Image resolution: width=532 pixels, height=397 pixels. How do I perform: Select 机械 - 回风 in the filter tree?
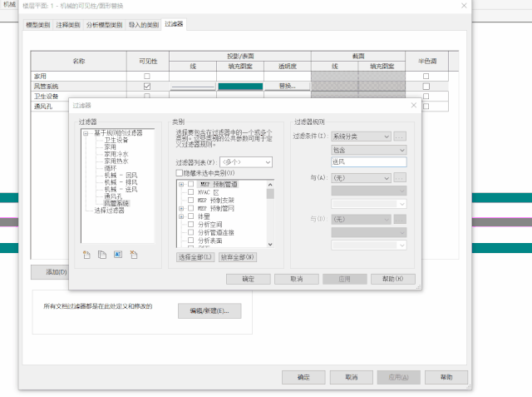(121, 176)
